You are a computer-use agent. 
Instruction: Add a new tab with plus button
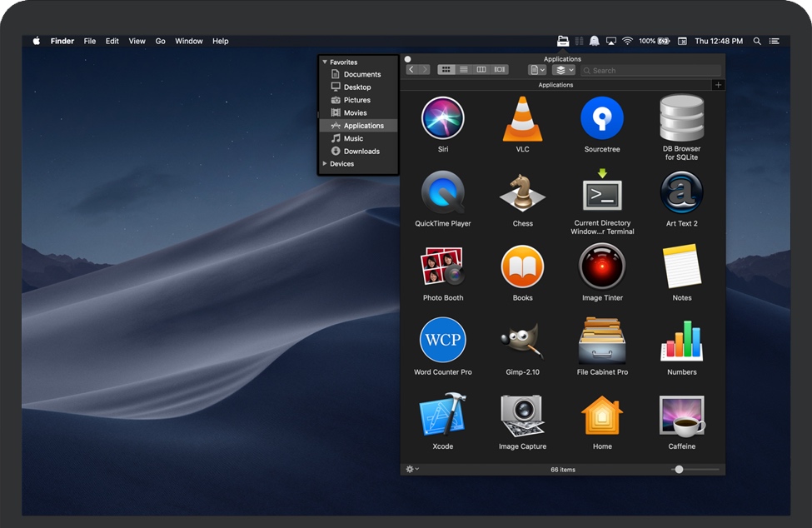click(718, 85)
